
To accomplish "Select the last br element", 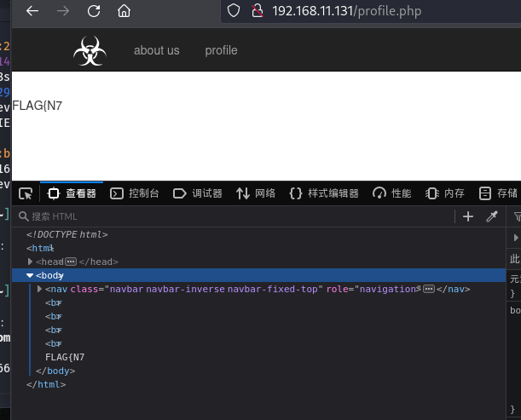I will (x=54, y=343).
